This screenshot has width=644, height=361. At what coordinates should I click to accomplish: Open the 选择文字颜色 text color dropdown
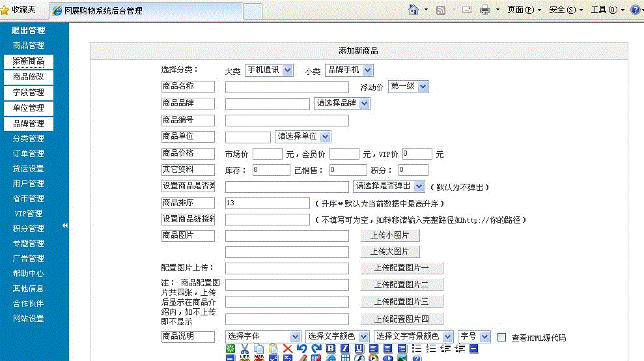(338, 336)
